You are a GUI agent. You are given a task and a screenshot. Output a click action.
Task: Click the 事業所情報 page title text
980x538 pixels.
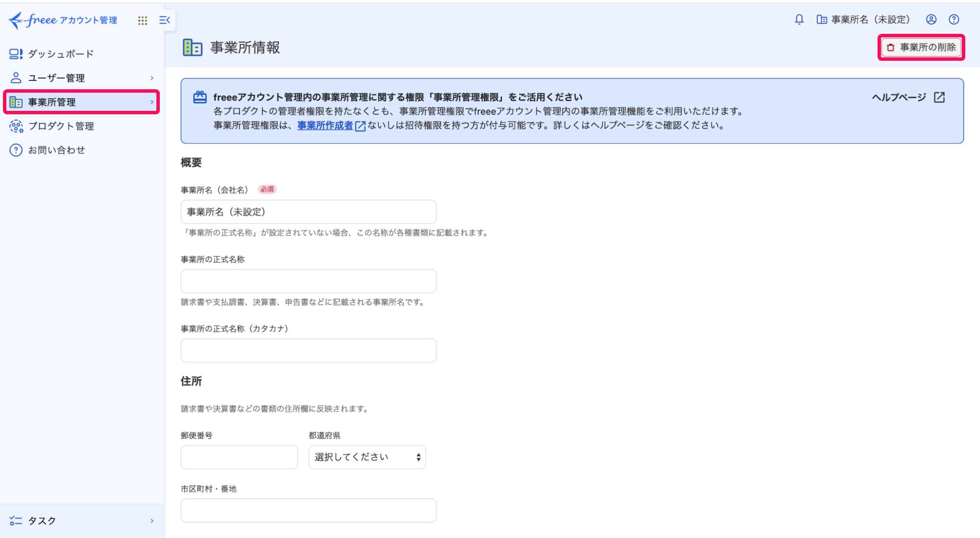click(x=245, y=48)
